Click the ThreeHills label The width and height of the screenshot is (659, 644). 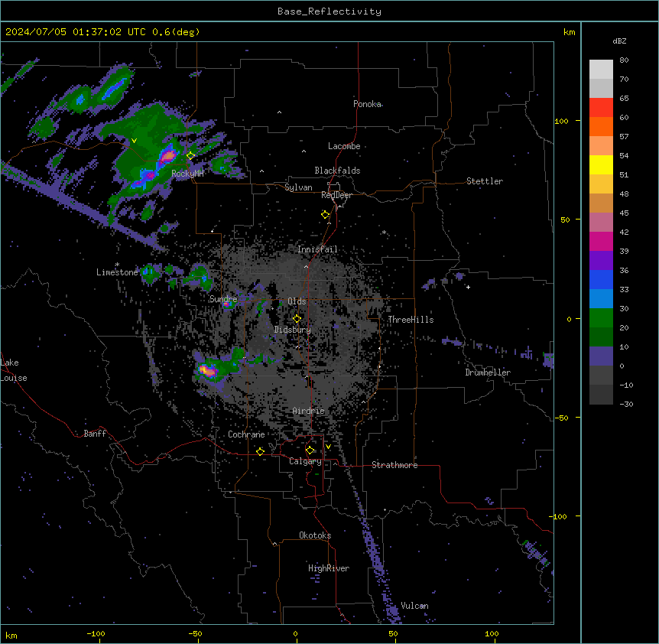pos(411,320)
